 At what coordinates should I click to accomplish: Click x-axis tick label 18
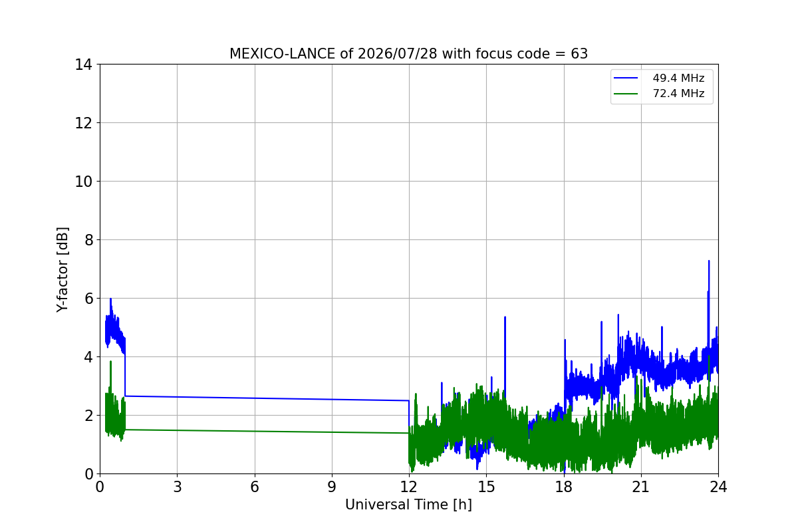pos(564,486)
